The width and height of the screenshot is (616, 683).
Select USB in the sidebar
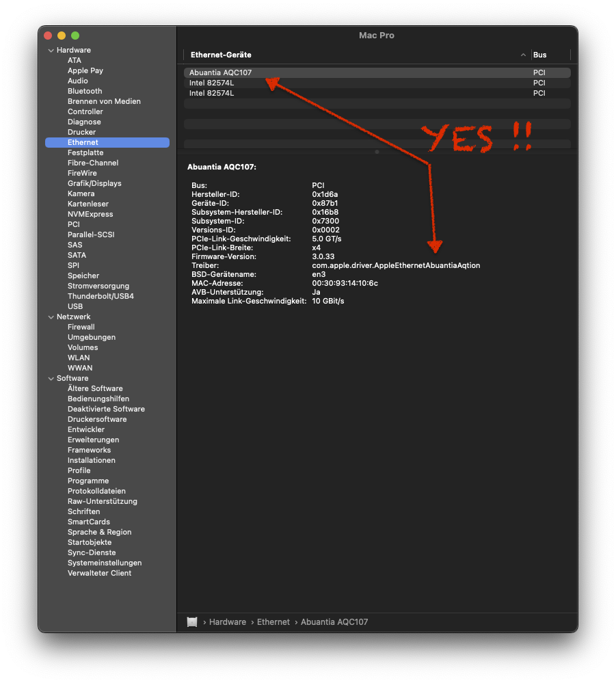75,307
